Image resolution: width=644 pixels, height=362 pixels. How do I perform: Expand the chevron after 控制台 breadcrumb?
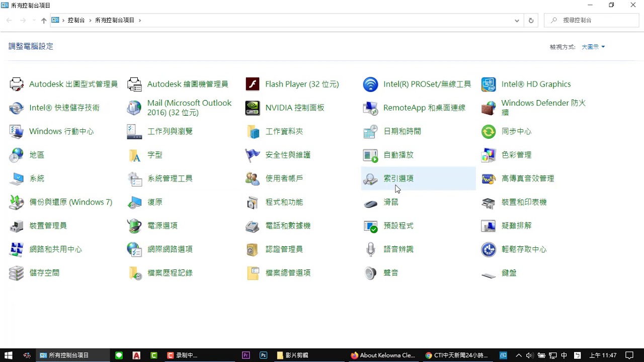[91, 21]
